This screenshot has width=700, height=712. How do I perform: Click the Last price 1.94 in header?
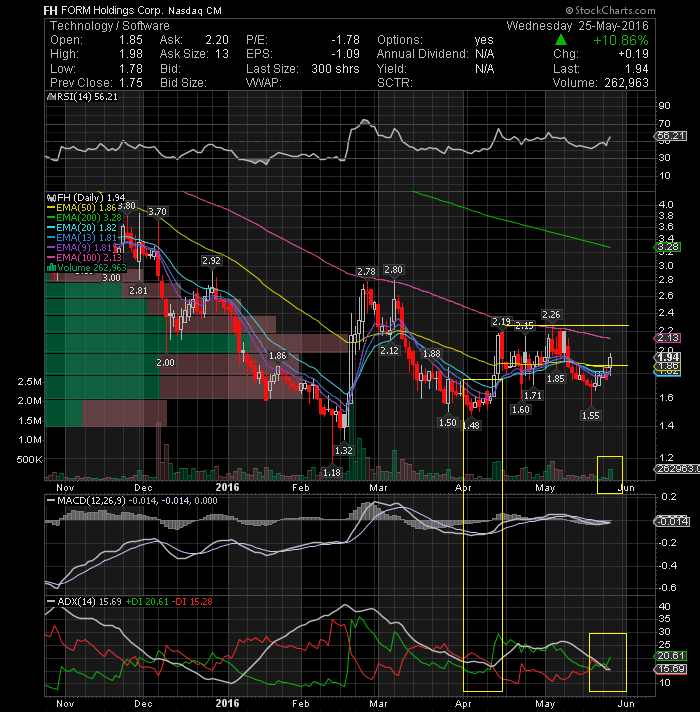click(x=636, y=69)
